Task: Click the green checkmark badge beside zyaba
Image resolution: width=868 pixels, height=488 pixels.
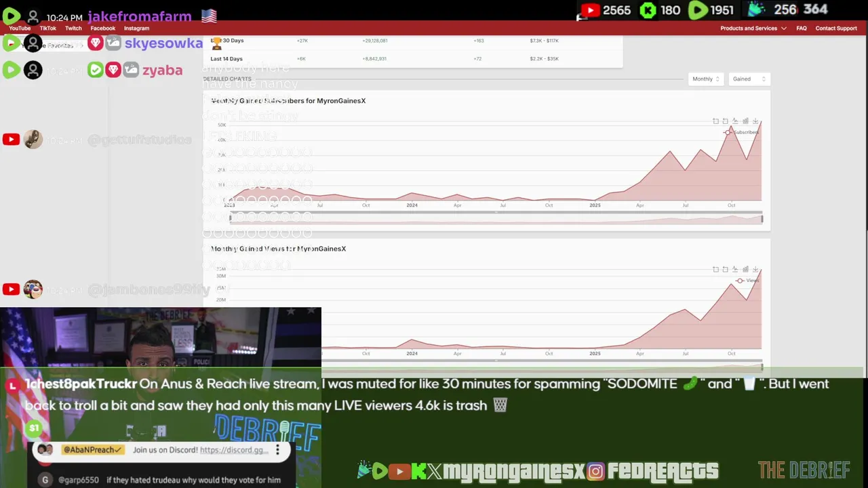Action: coord(96,70)
